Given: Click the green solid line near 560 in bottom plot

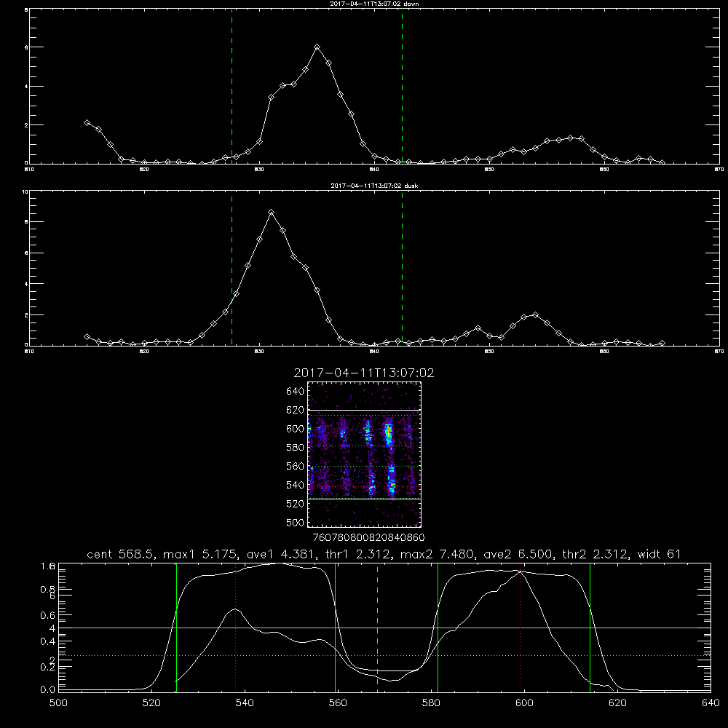Looking at the screenshot, I should (335, 628).
